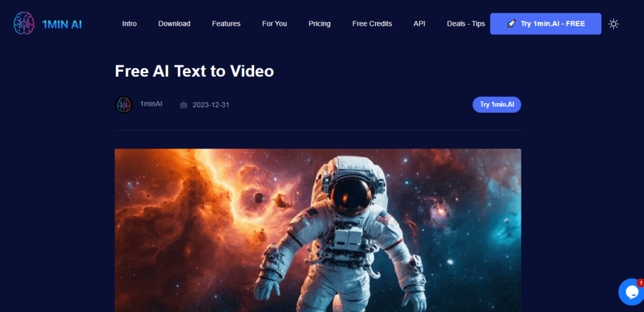
Task: Open the Pricing page
Action: pos(319,24)
